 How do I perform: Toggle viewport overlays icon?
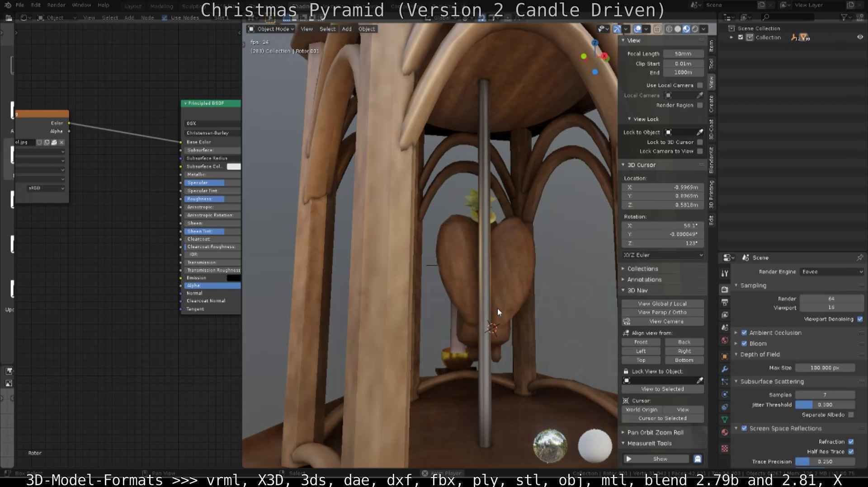pyautogui.click(x=637, y=29)
